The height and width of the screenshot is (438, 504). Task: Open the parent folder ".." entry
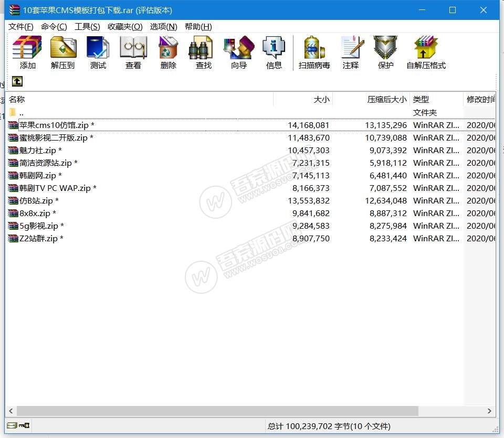coord(21,112)
